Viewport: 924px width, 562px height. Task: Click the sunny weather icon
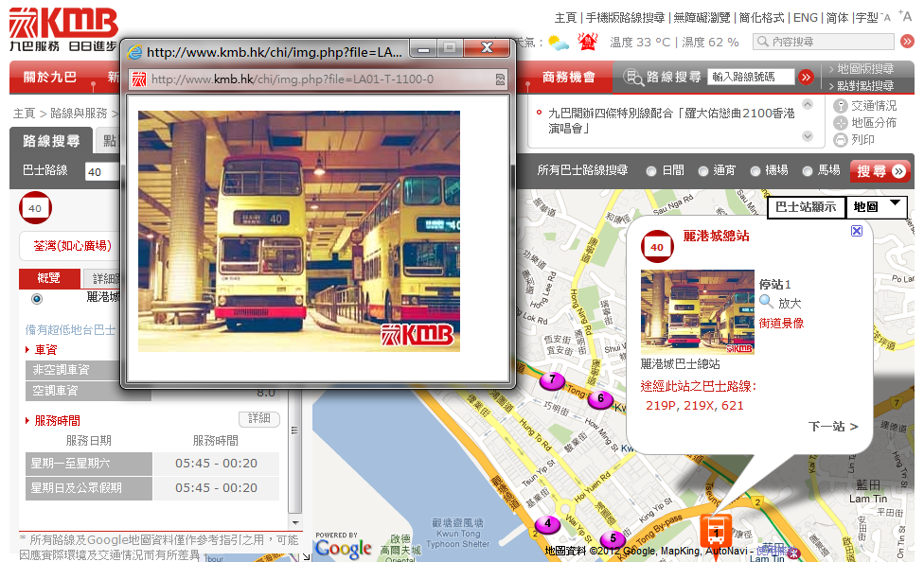pos(558,43)
